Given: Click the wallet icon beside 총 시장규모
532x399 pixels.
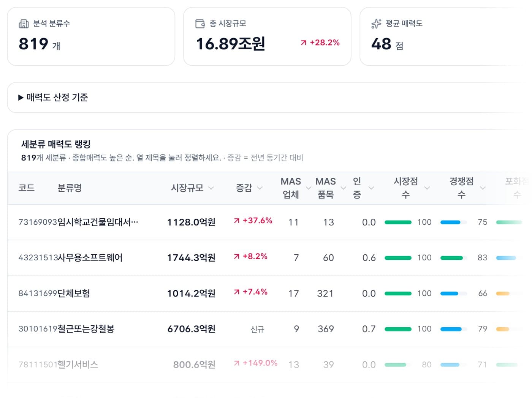Looking at the screenshot, I should click(x=200, y=24).
